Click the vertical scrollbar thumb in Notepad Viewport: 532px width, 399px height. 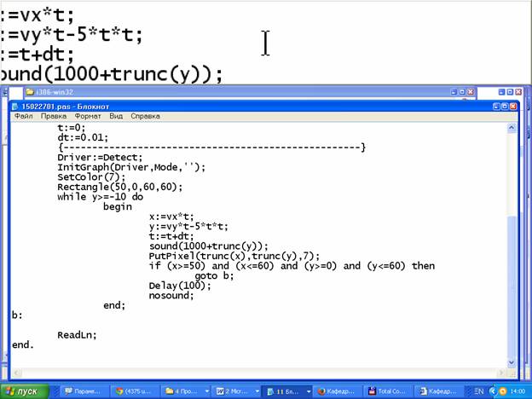(x=512, y=286)
